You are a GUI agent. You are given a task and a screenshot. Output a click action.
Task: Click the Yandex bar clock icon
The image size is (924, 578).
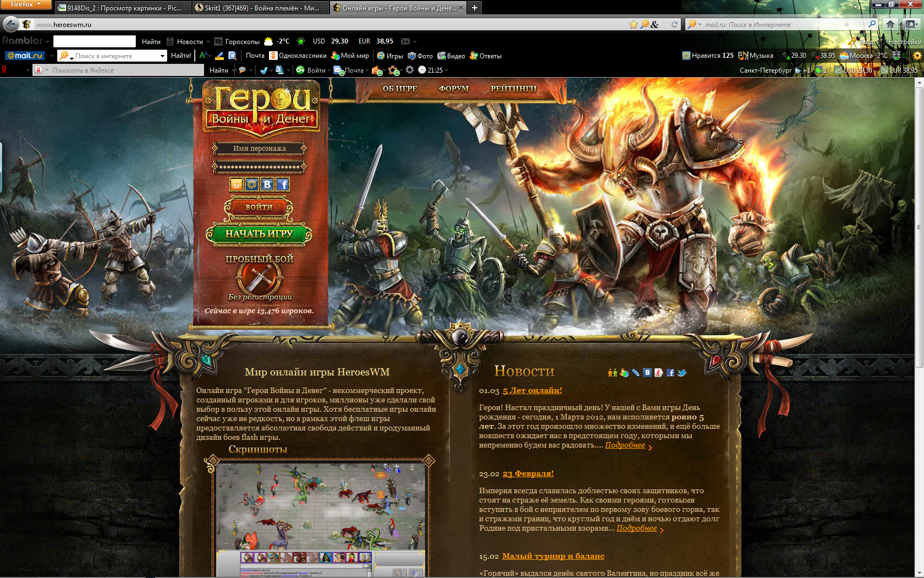click(422, 70)
